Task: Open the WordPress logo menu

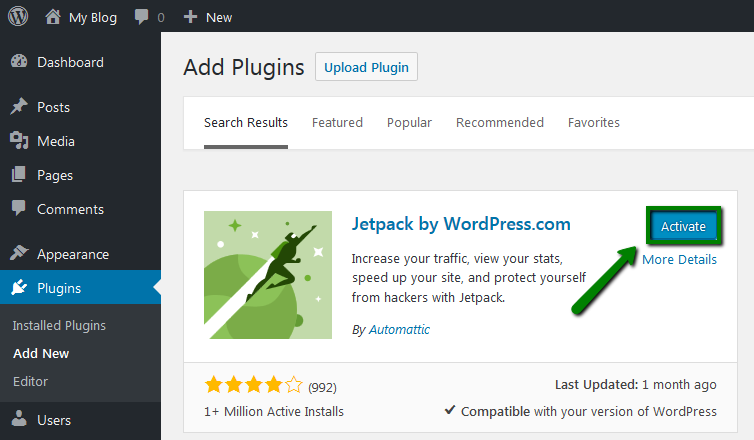Action: [18, 16]
